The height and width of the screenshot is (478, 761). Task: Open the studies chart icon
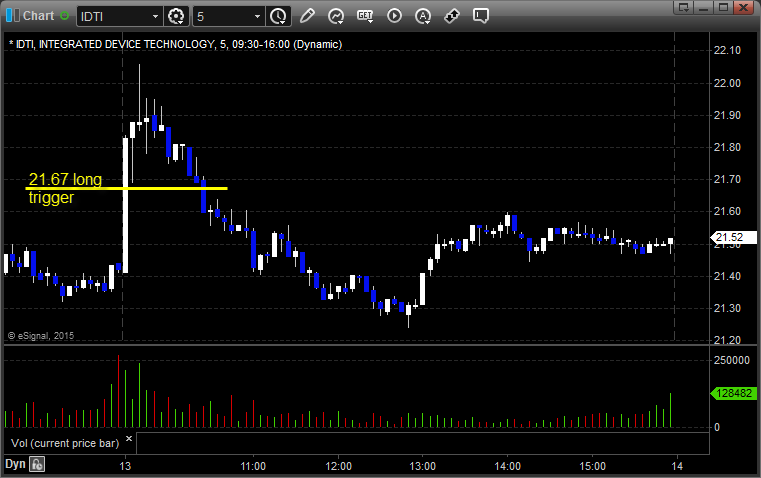coord(336,16)
